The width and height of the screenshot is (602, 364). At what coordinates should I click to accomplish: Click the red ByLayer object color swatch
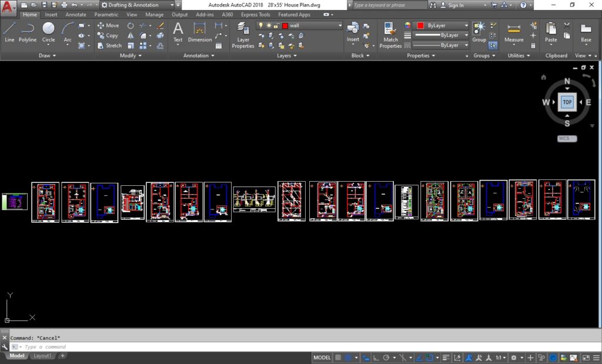420,25
